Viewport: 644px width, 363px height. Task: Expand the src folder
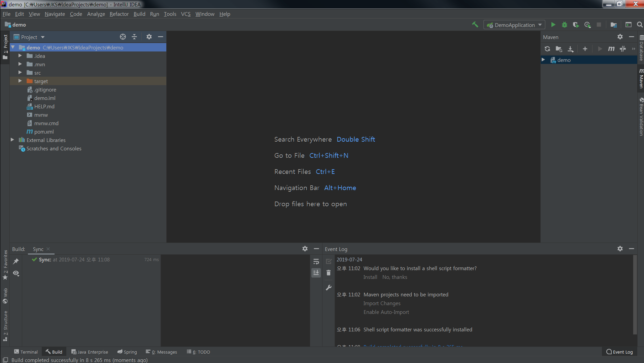click(x=20, y=73)
